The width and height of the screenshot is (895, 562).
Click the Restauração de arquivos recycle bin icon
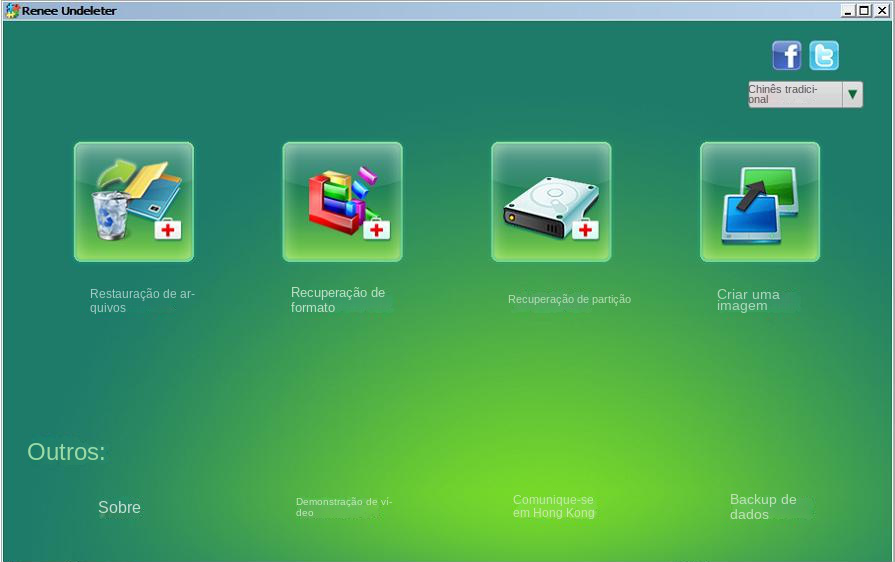click(x=133, y=201)
